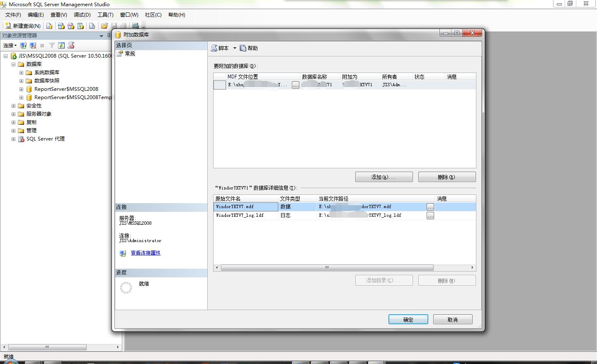Click the DMX query toolbar icon
Viewport: 597px width, 364px height.
click(x=71, y=26)
